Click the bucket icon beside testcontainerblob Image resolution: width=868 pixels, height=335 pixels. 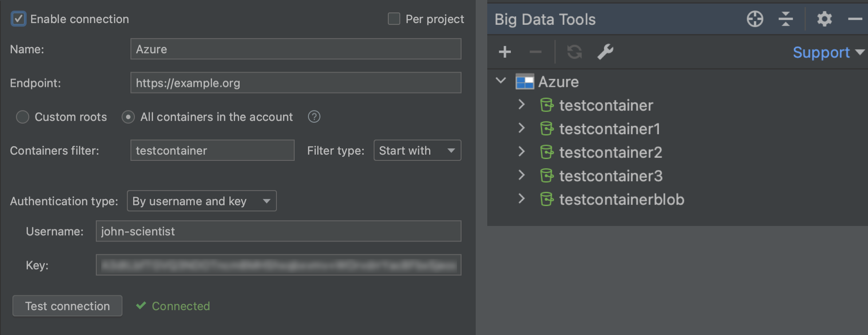[x=547, y=199]
